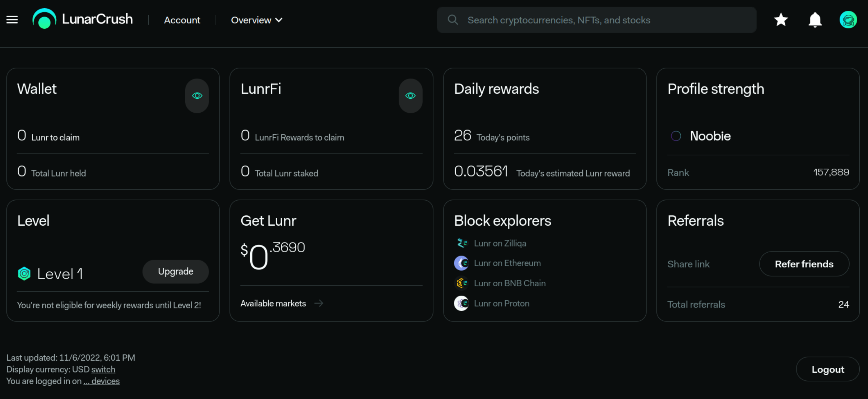Go to the Account section
This screenshot has width=868, height=399.
(182, 20)
